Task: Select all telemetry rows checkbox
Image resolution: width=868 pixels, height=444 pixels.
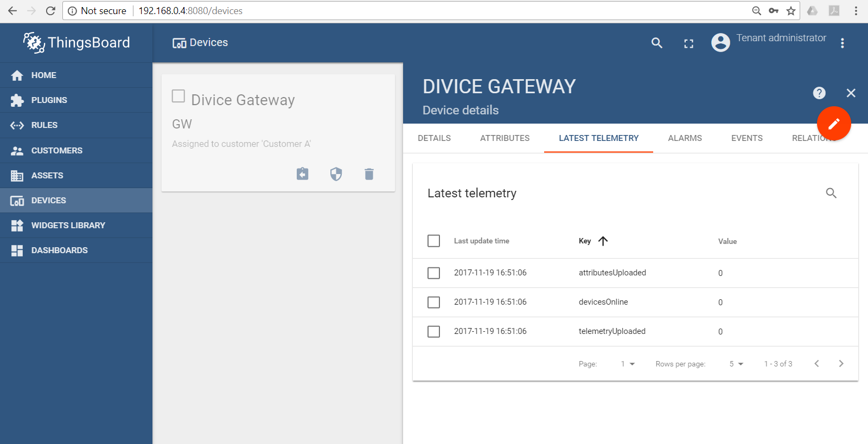Action: click(433, 241)
